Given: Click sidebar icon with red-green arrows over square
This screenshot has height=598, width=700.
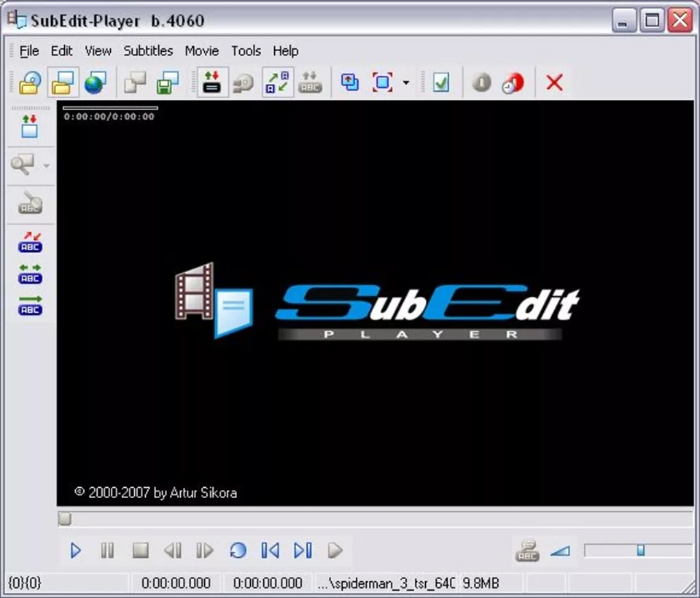Looking at the screenshot, I should pos(29,126).
